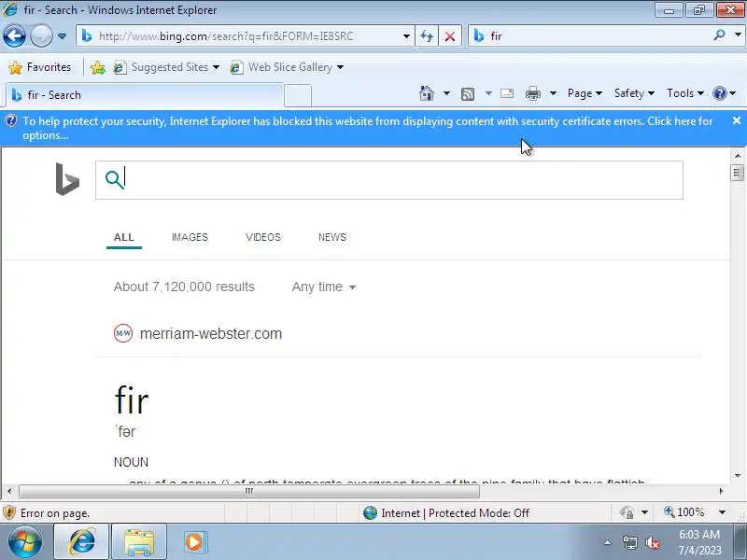Viewport: 747px width, 560px height.
Task: Click the Bing logo on page
Action: (67, 179)
